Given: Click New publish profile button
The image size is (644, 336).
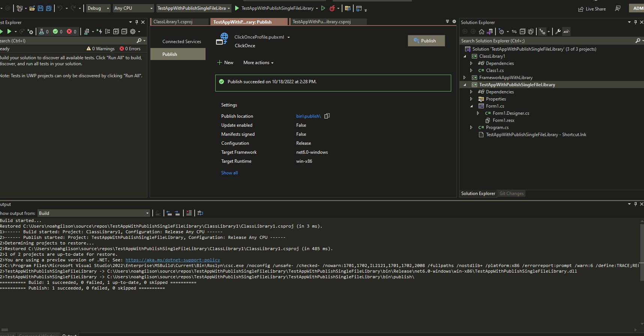Looking at the screenshot, I should [225, 63].
